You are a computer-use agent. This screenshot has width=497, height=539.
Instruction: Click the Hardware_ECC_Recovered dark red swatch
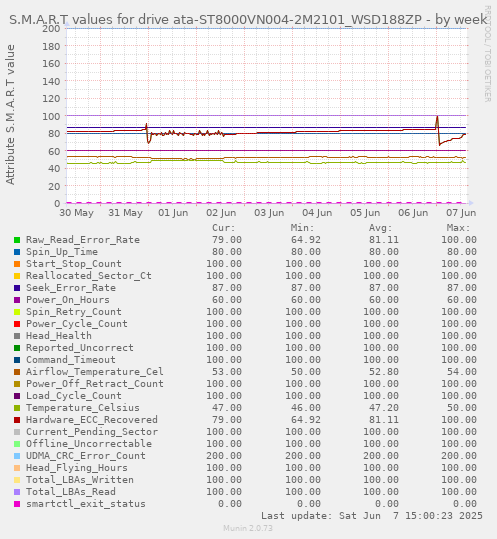click(x=17, y=420)
